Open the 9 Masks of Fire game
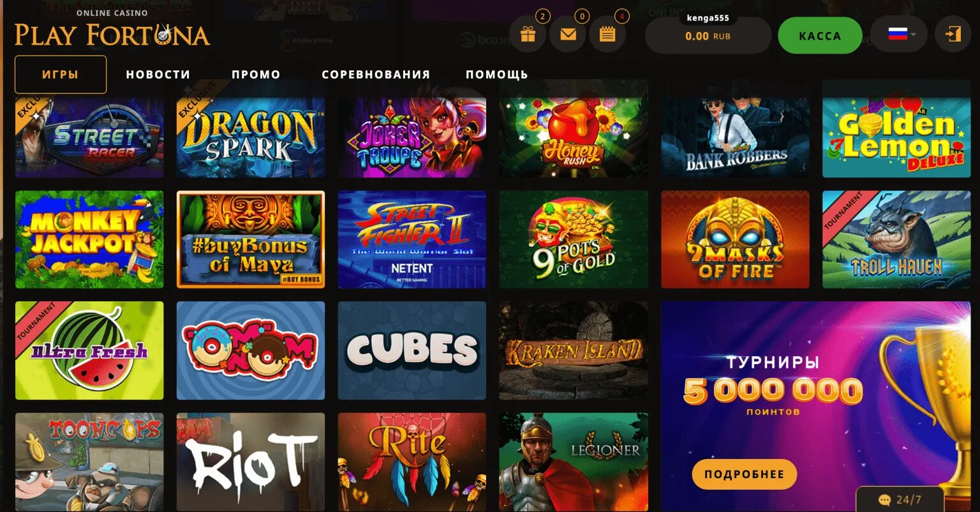This screenshot has height=512, width=980. [x=735, y=239]
